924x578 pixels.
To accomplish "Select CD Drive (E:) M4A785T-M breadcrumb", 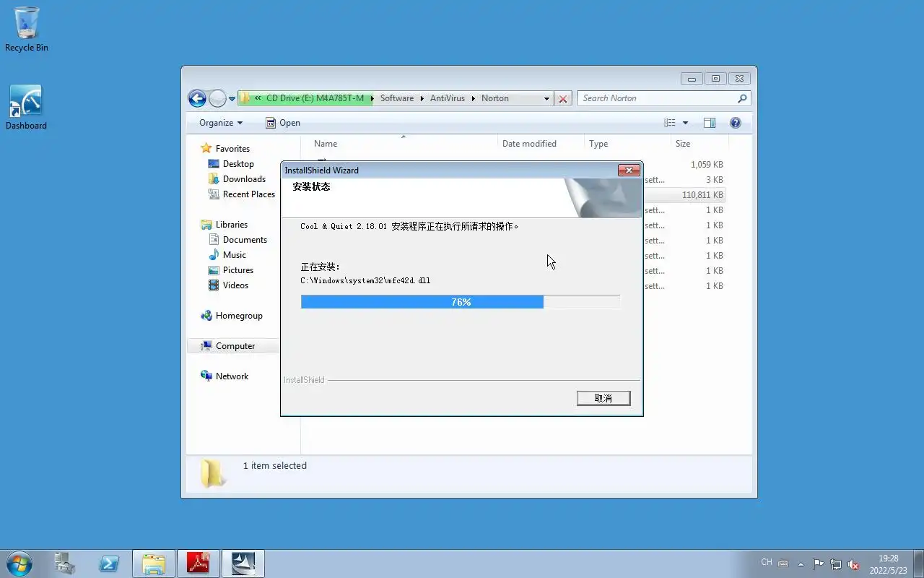I will pos(315,98).
